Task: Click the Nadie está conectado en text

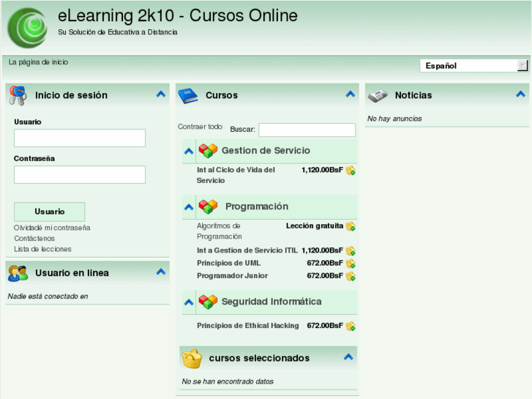Action: pyautogui.click(x=48, y=297)
